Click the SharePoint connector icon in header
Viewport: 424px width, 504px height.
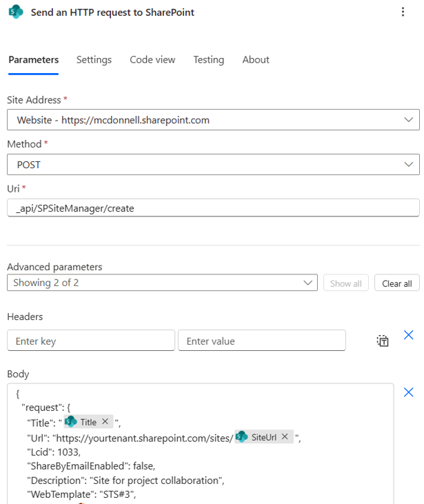point(16,12)
